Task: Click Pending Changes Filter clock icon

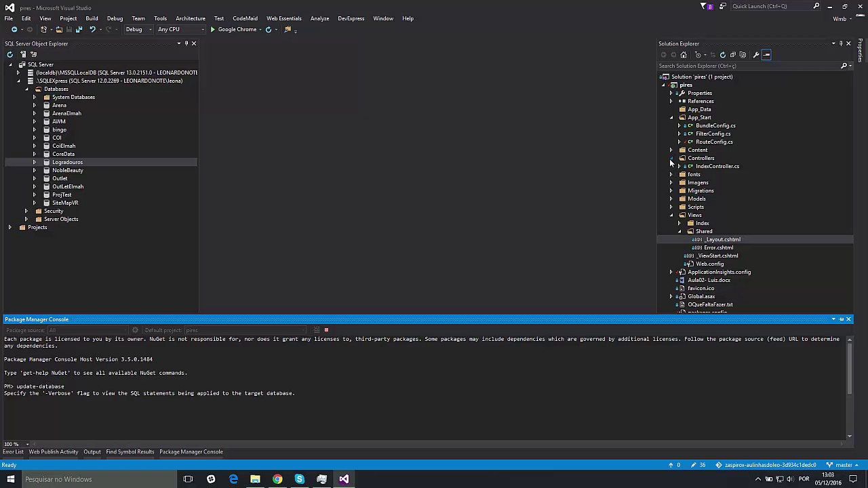Action: 698,55
